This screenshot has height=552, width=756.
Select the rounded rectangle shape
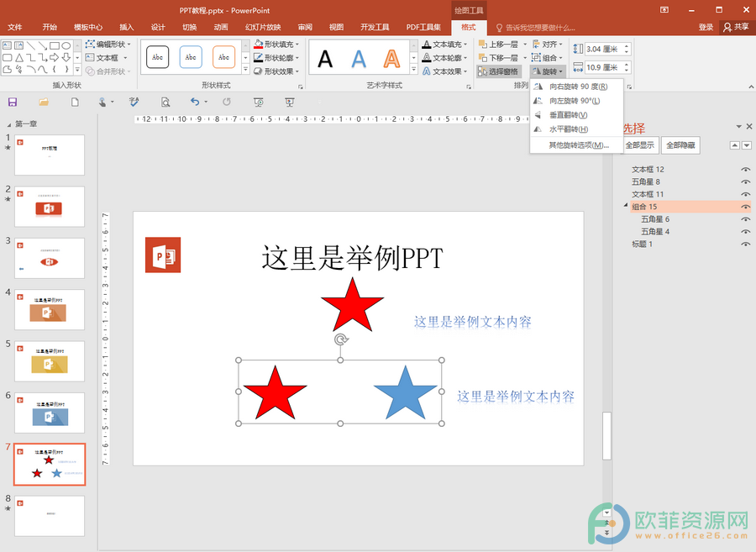coord(8,58)
